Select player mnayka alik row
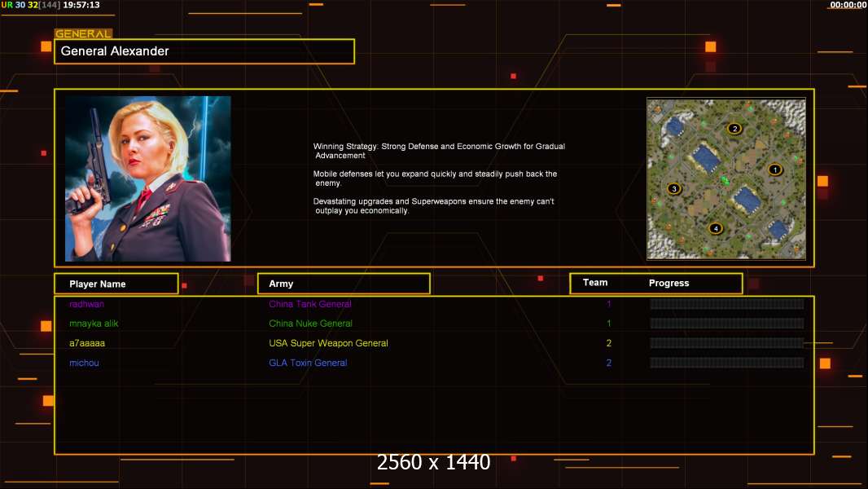Image resolution: width=868 pixels, height=489 pixels. pos(434,324)
